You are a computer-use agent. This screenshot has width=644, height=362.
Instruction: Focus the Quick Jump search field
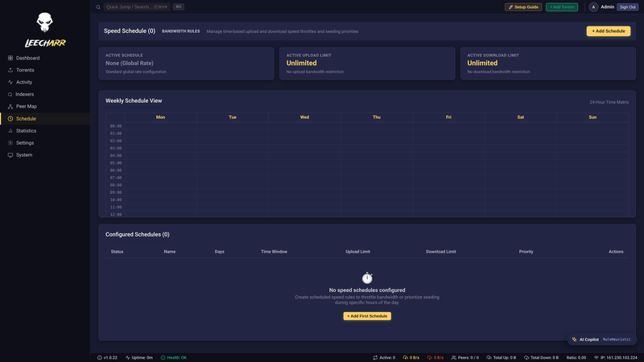coord(137,7)
